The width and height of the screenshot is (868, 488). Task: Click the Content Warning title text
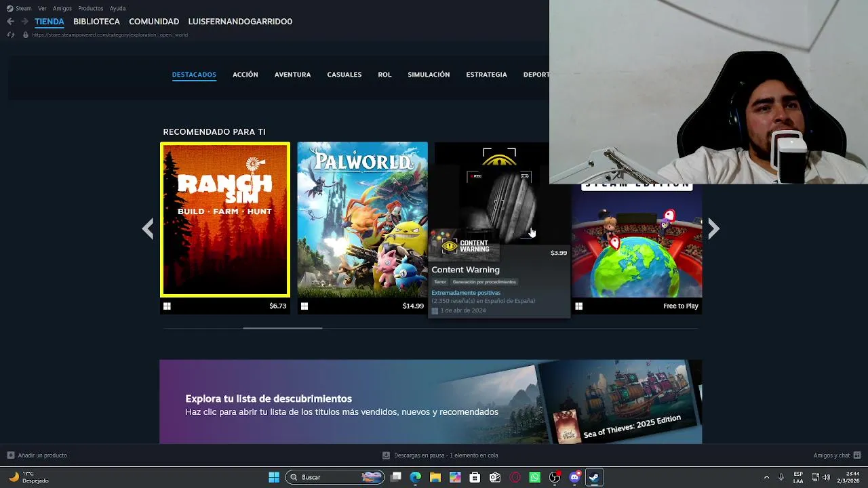[x=466, y=270]
